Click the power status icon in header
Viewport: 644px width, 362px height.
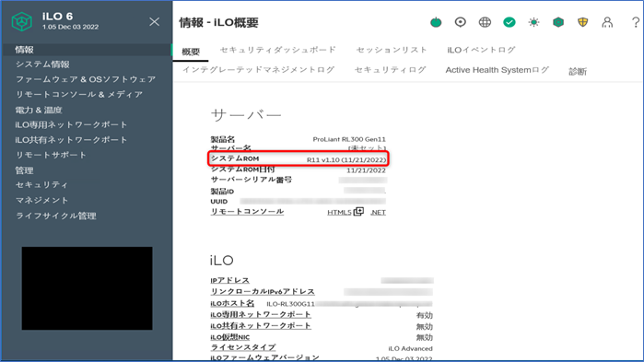436,22
